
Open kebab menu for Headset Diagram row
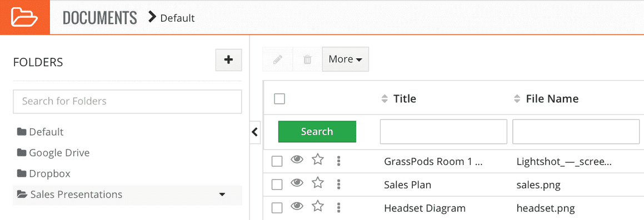[x=339, y=207]
